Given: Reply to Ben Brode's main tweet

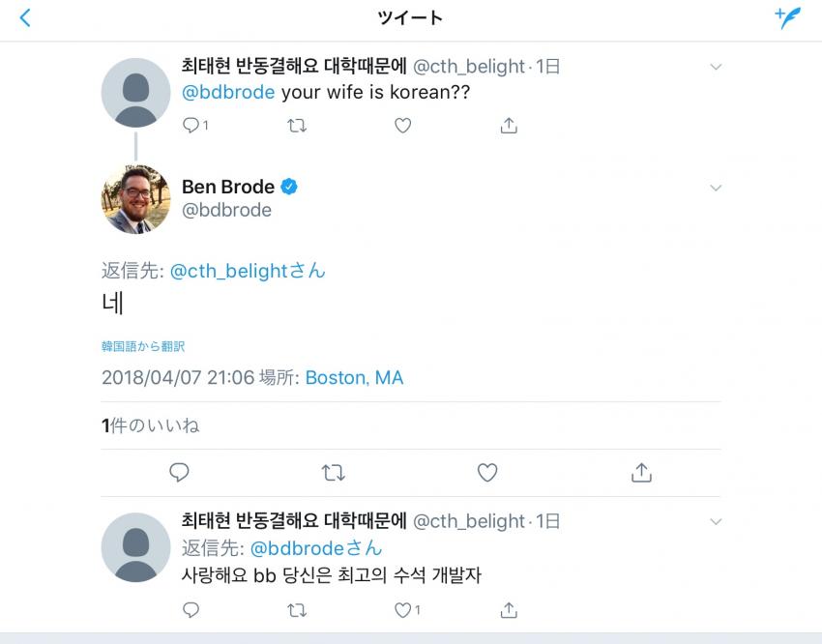Looking at the screenshot, I should point(179,473).
